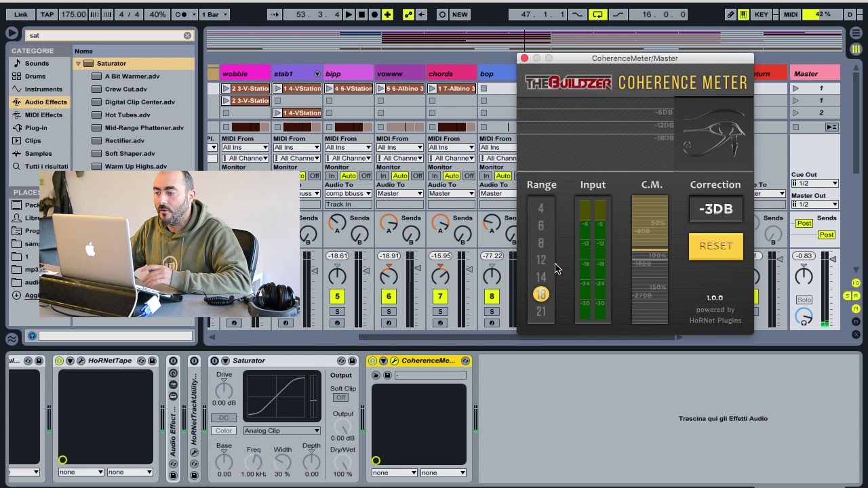Open the Saturator Analog Clip type dropdown
This screenshot has width=868, height=488.
282,430
